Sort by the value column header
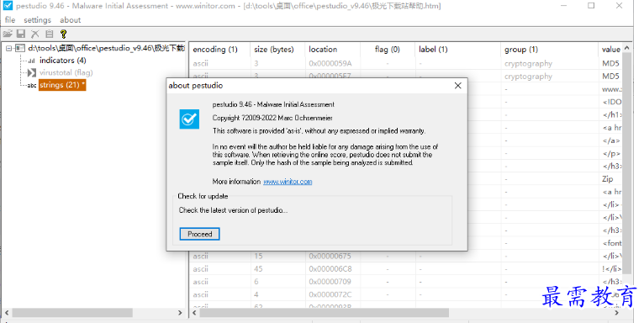Image resolution: width=644 pixels, height=323 pixels. [610, 50]
